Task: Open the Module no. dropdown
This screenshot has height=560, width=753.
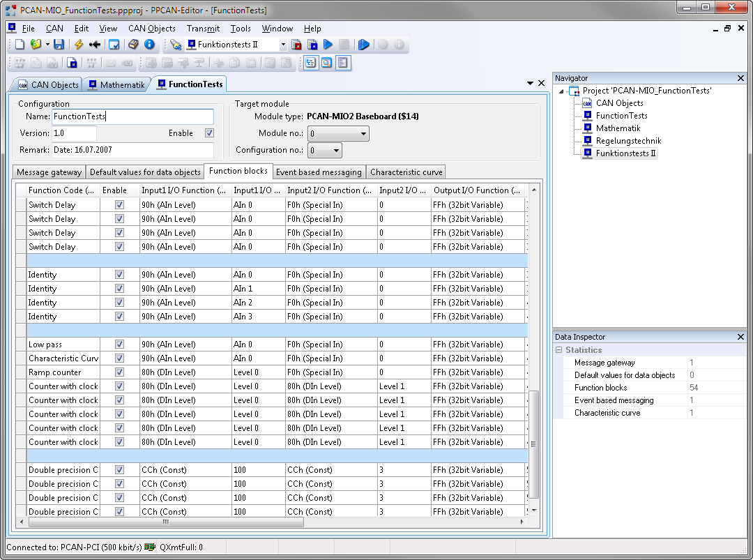Action: [338, 134]
